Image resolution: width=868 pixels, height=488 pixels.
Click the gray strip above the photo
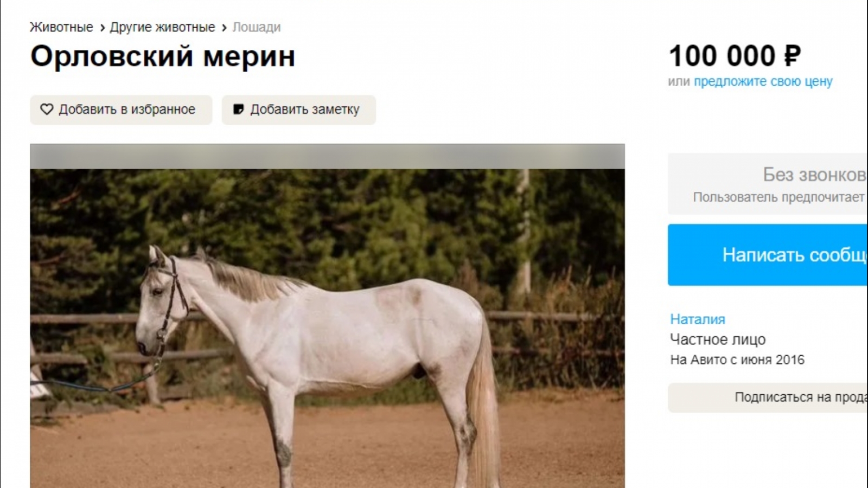click(x=327, y=156)
